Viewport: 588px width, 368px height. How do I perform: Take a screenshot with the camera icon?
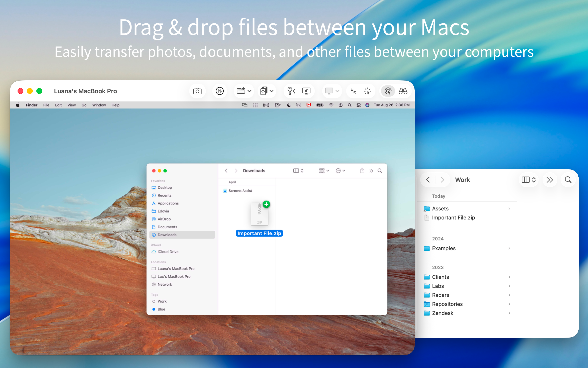coord(197,91)
